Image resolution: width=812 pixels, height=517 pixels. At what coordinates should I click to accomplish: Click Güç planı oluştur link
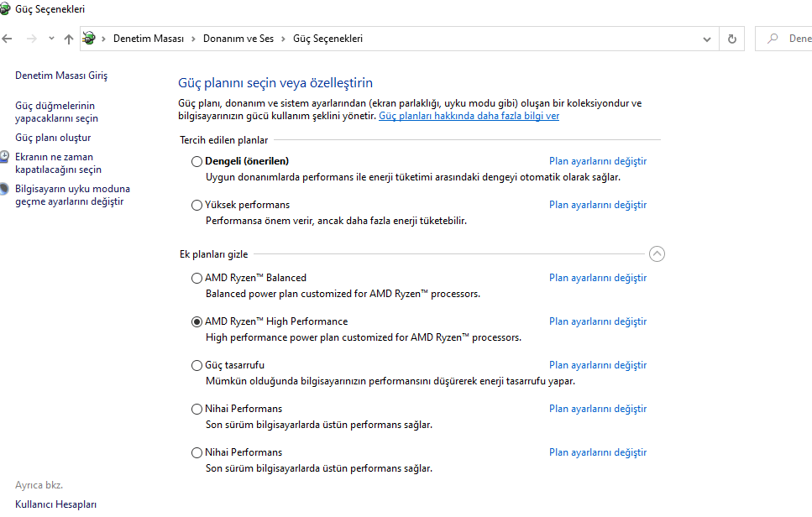click(53, 138)
